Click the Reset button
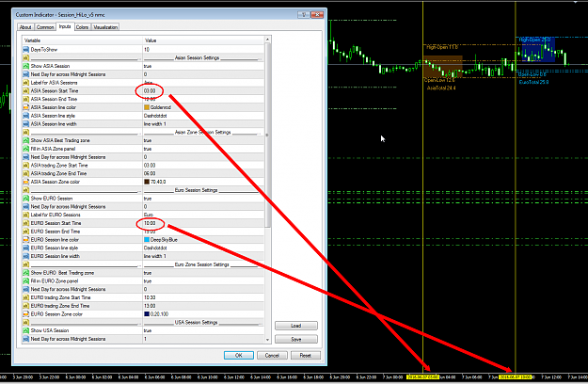The image size is (588, 384). pos(305,355)
